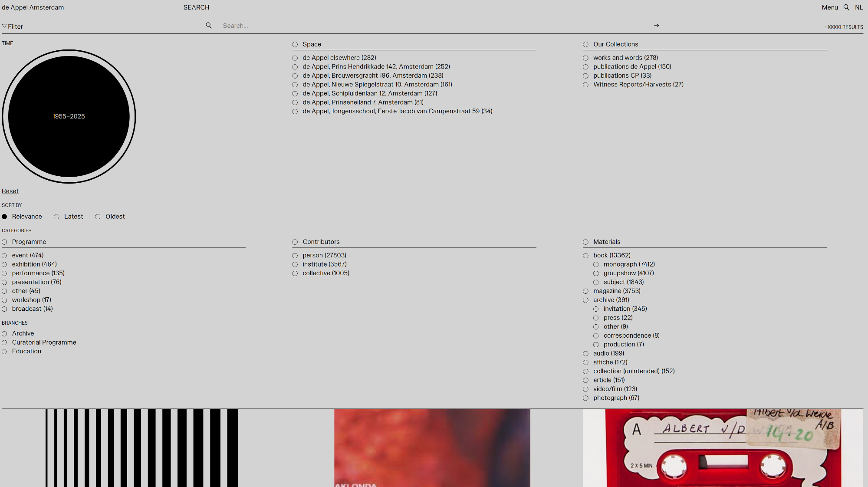Sort results by Latest
Viewport: 868px width, 487px height.
pyautogui.click(x=56, y=217)
